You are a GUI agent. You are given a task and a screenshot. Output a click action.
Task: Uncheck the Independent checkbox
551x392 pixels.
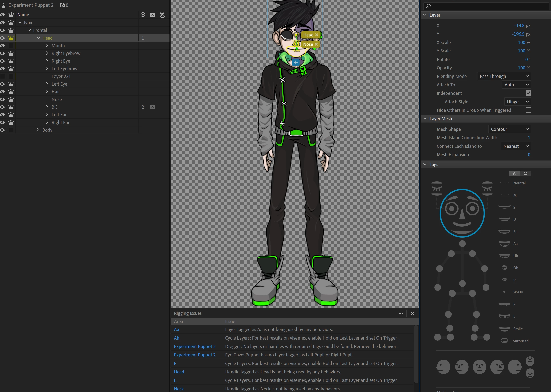coord(528,93)
